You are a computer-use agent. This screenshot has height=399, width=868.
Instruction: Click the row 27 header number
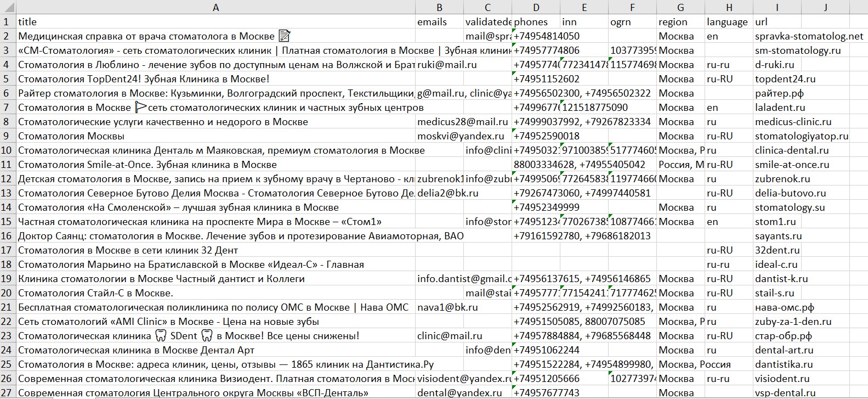(8, 392)
